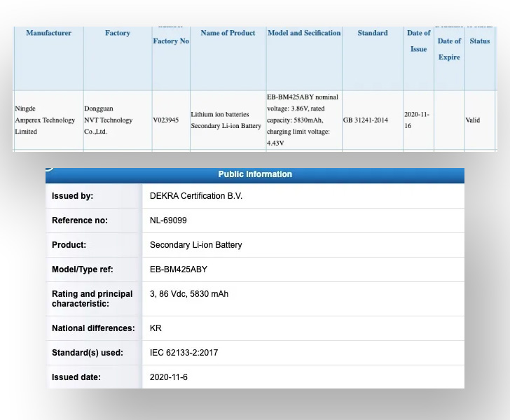Select reference number NL-69099

point(168,220)
